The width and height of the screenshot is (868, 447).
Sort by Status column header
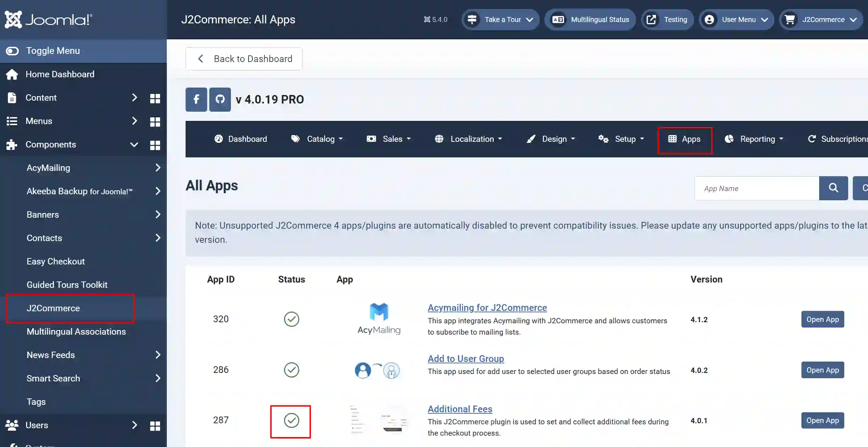[291, 279]
